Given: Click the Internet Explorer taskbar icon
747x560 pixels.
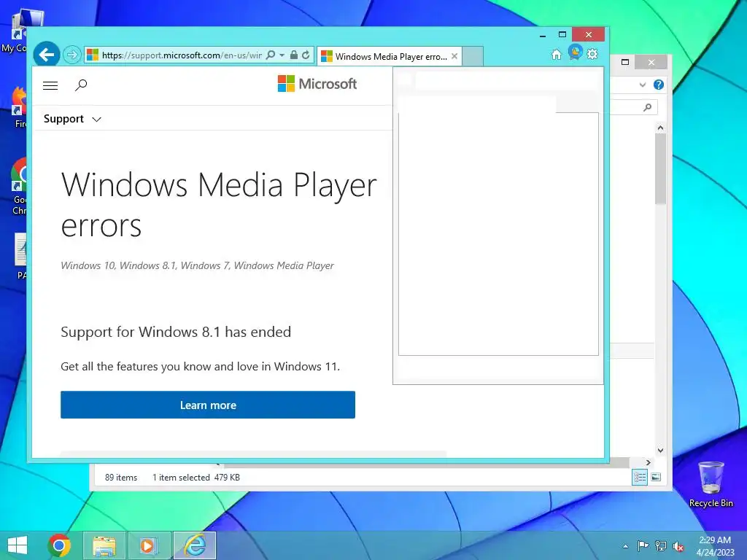Looking at the screenshot, I should pos(194,545).
